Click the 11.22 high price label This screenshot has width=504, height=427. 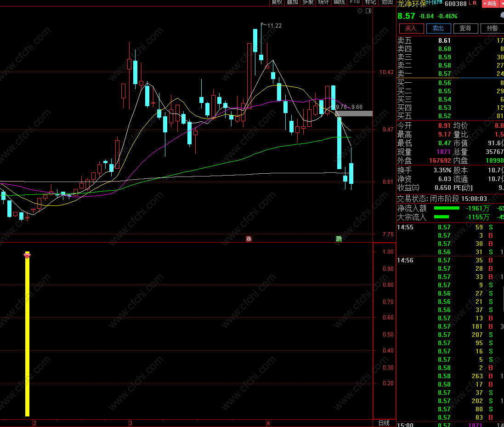coord(274,26)
